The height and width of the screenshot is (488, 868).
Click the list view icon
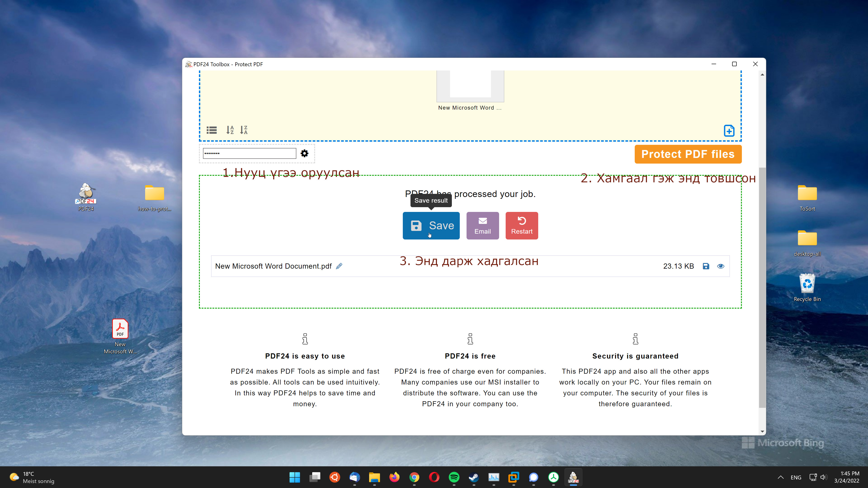[212, 130]
